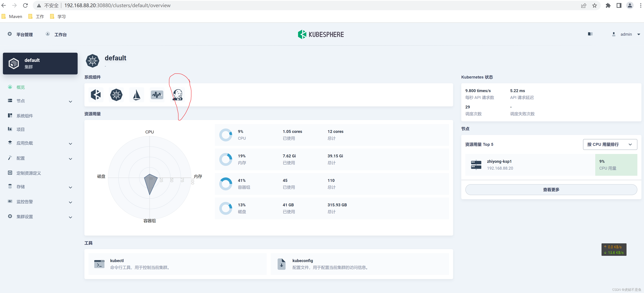This screenshot has width=644, height=293.
Task: Click the 1.05 cores used value
Action: coord(292,132)
